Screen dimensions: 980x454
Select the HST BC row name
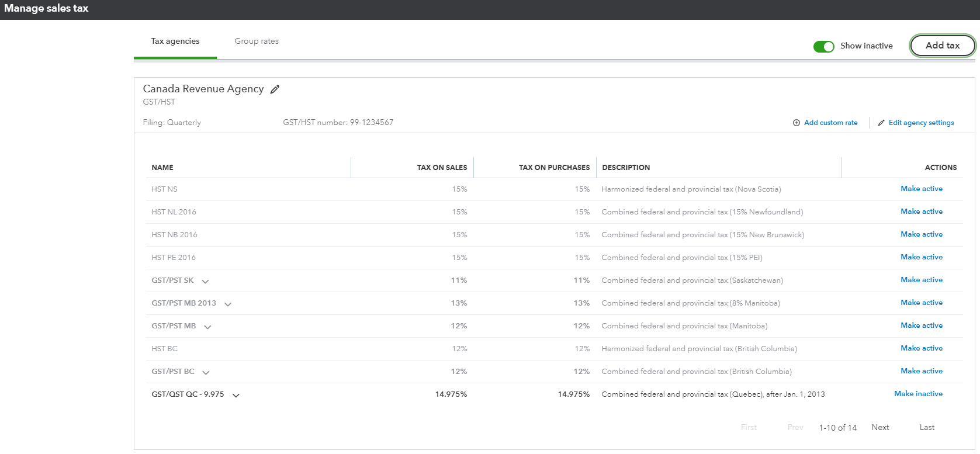164,349
